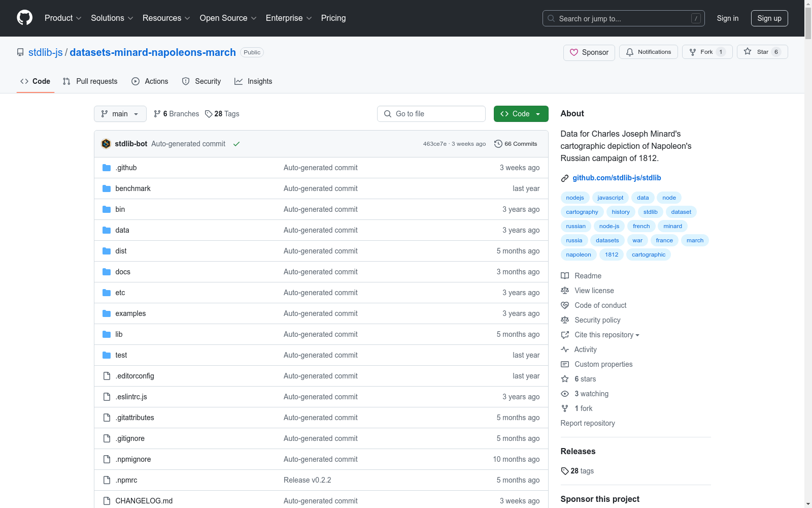Expand the Open Source menu
The width and height of the screenshot is (812, 508).
tap(228, 18)
